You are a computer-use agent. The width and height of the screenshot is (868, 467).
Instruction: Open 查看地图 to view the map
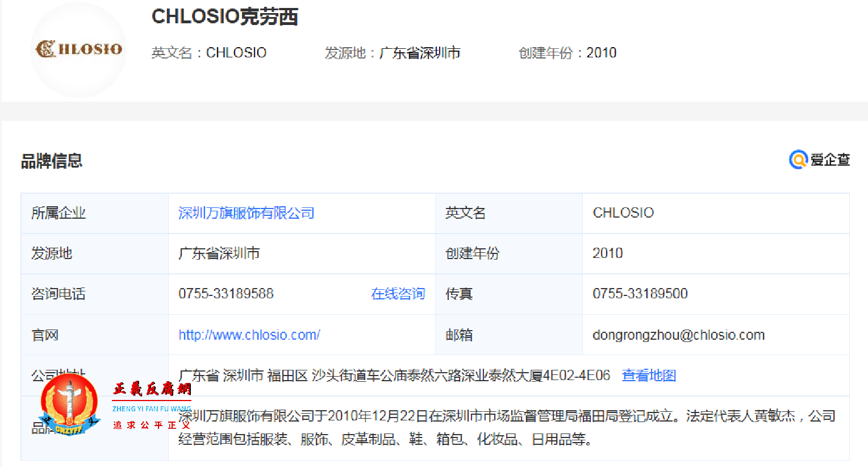point(648,376)
